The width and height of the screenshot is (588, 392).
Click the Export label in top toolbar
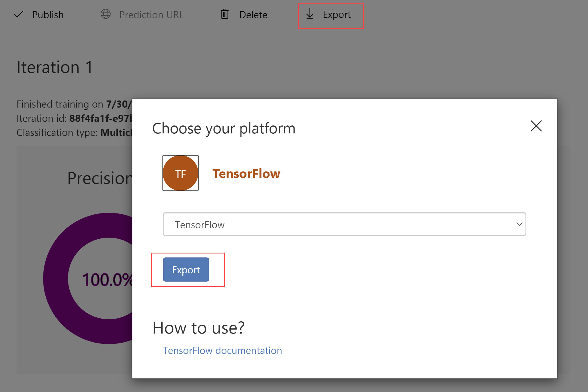click(337, 14)
